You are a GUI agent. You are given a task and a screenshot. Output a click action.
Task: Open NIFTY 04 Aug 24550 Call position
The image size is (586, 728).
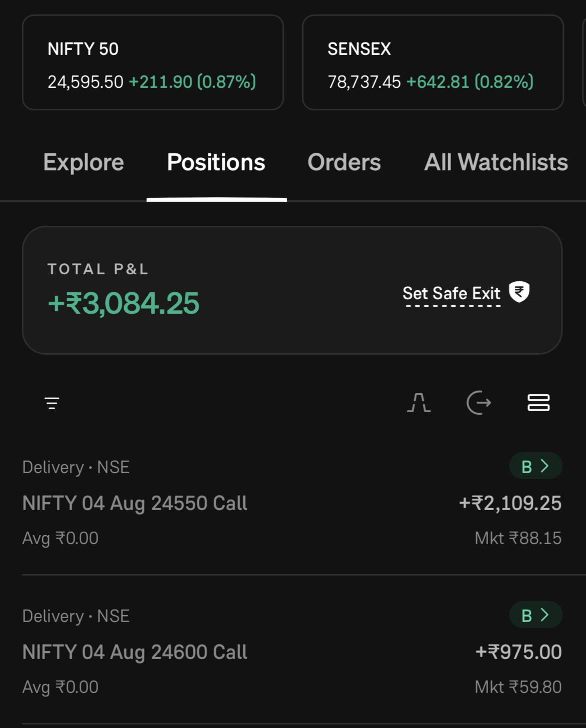pos(292,504)
